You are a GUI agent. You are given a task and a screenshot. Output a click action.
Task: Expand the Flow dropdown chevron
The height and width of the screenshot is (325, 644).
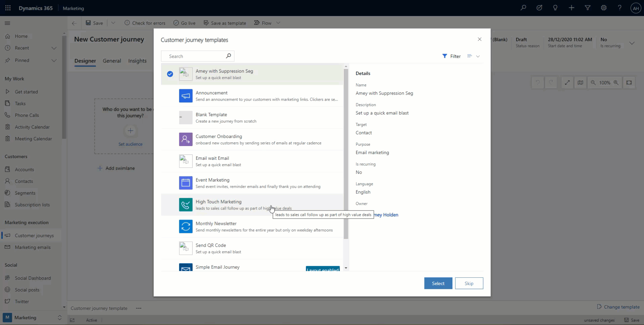(x=278, y=23)
